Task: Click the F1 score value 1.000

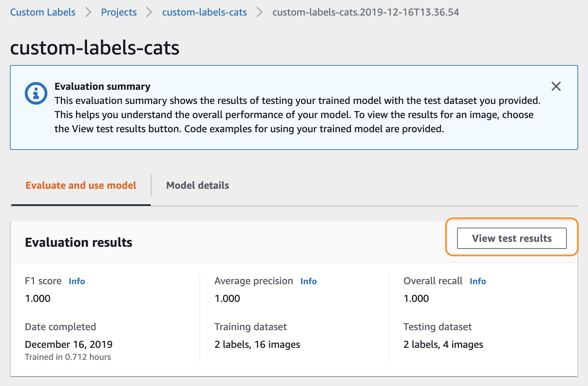Action: click(x=38, y=299)
